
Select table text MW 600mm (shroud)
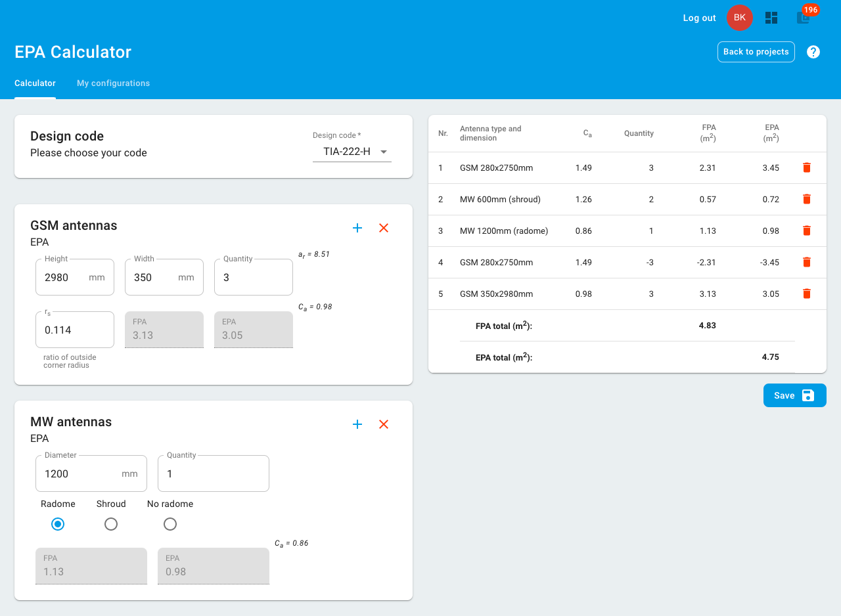click(x=500, y=200)
